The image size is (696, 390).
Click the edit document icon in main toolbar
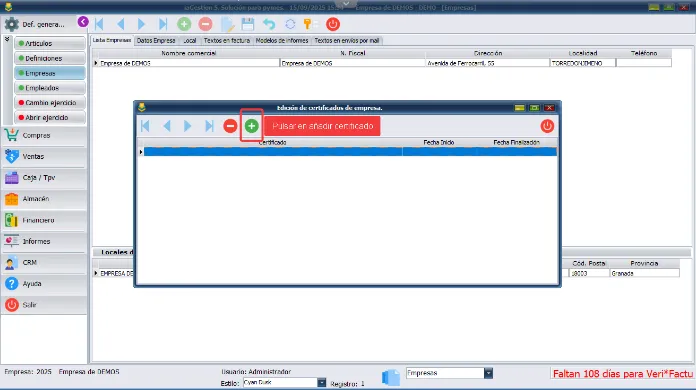click(227, 24)
